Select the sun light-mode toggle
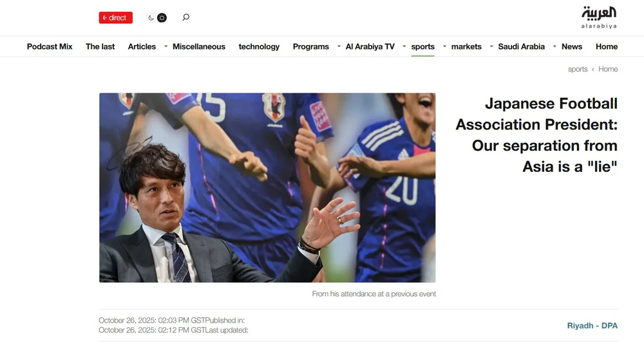644x349 pixels. pos(162,17)
